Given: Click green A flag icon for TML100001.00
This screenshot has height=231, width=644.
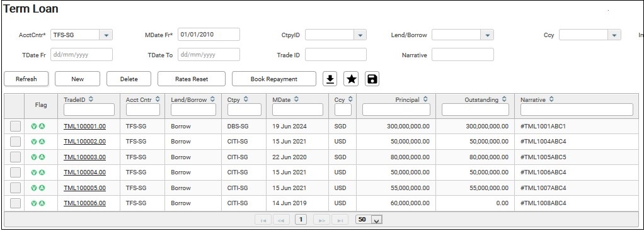Looking at the screenshot, I should tap(42, 127).
